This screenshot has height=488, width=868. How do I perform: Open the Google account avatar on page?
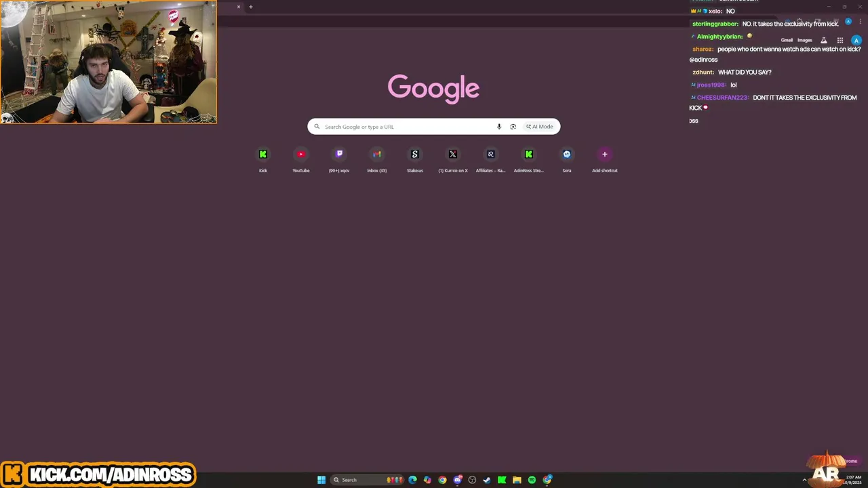click(x=856, y=40)
